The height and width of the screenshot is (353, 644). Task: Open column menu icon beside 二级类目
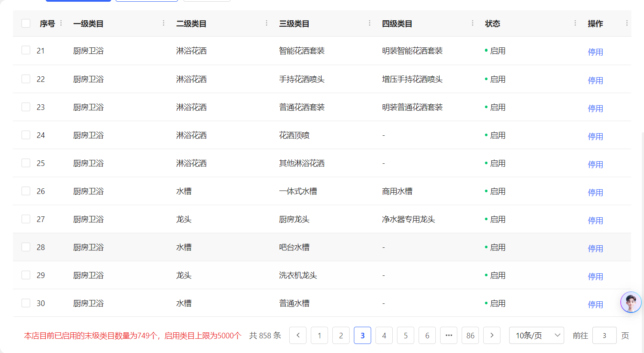[x=267, y=23]
